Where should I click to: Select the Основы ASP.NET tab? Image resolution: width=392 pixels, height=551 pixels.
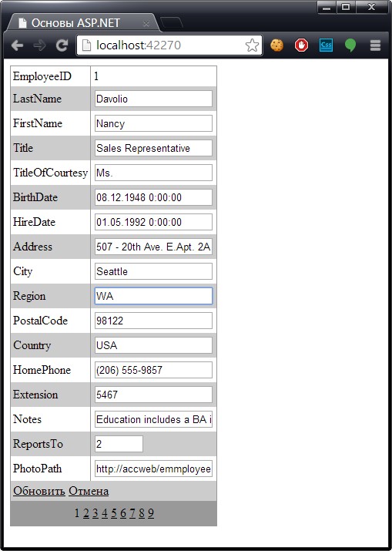tap(82, 23)
